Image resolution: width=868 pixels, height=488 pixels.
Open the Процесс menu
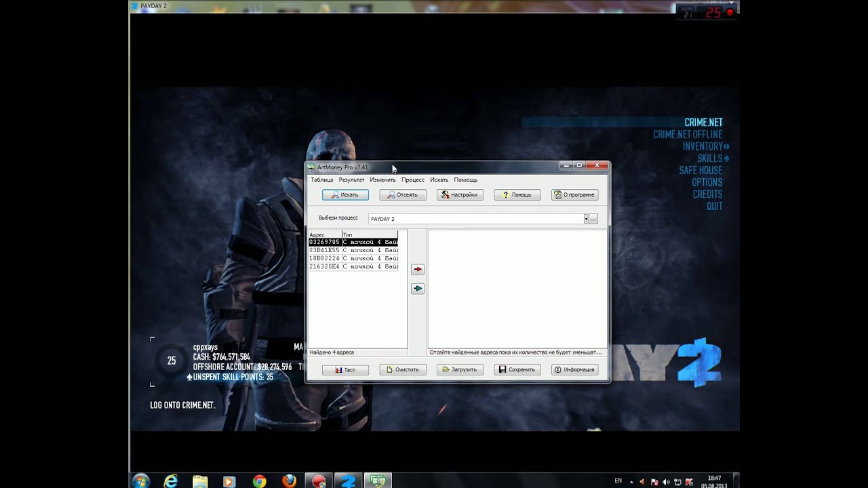tap(412, 180)
